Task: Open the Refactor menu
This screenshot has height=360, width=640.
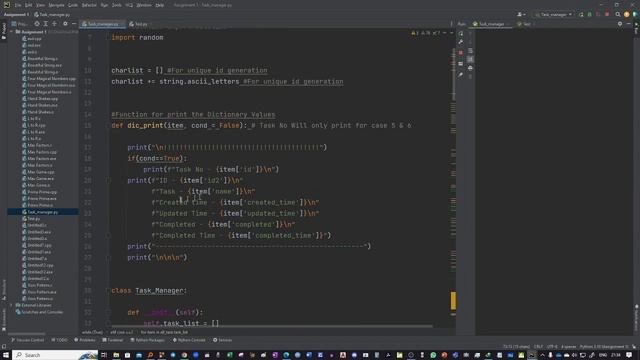Action: tap(89, 5)
